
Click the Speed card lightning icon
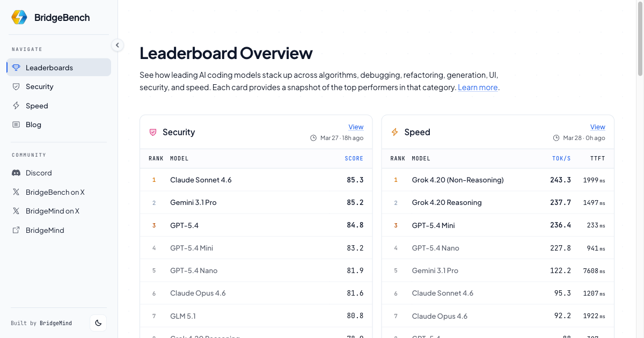coord(395,132)
